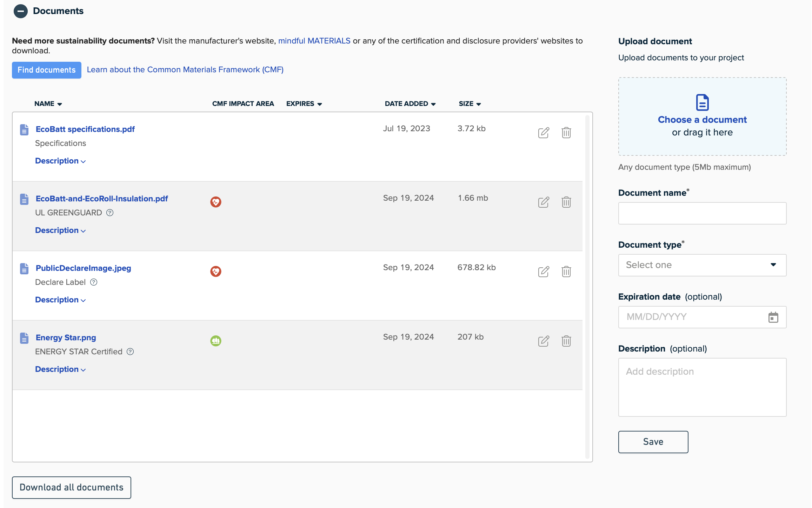This screenshot has height=508, width=812.
Task: Click red health impact icon for PublicDeclareImage
Action: click(x=216, y=272)
